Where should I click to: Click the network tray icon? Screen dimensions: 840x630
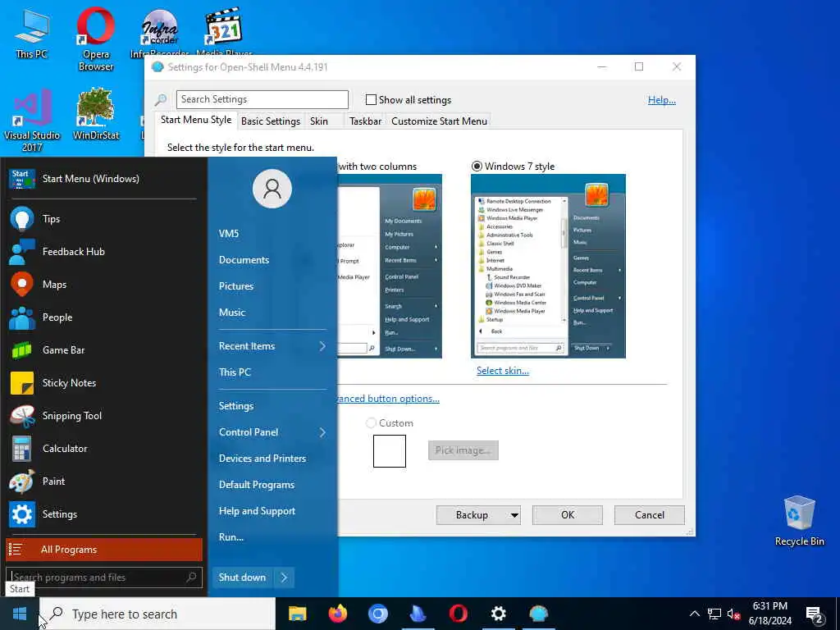click(714, 614)
